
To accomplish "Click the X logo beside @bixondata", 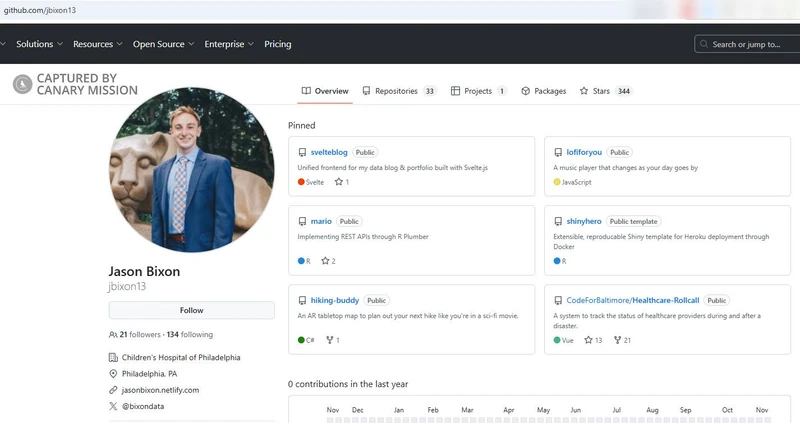I will point(113,406).
